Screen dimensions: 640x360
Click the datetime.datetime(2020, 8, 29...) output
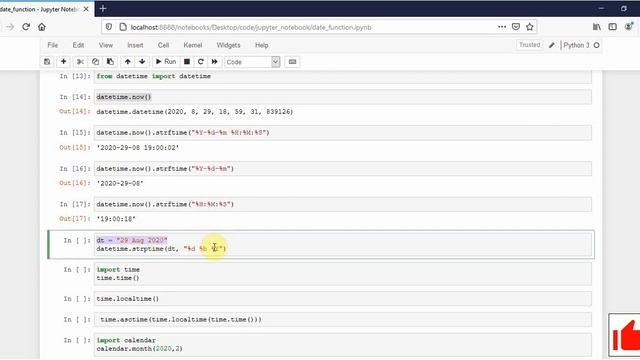pos(195,112)
